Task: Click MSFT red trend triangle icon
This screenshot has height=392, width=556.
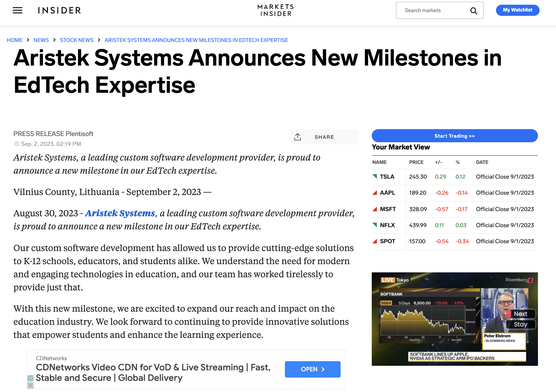Action: click(x=375, y=209)
